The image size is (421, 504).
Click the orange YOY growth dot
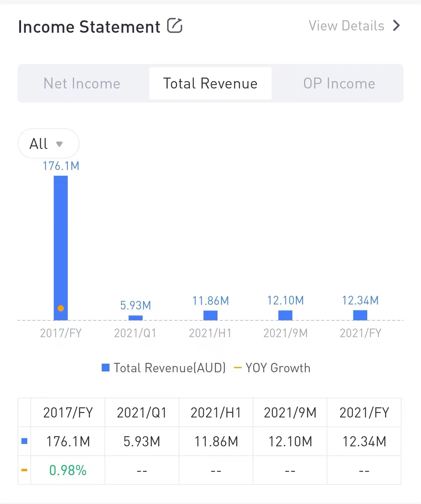[x=60, y=308]
